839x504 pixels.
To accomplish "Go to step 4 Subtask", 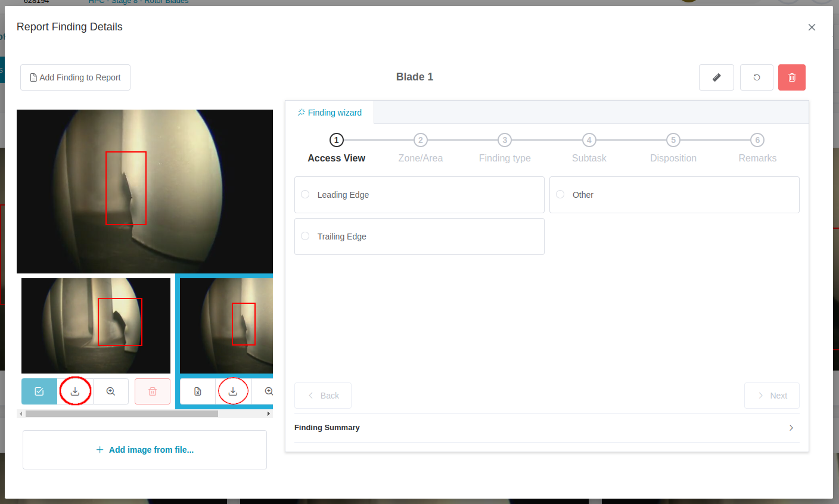I will (x=589, y=148).
